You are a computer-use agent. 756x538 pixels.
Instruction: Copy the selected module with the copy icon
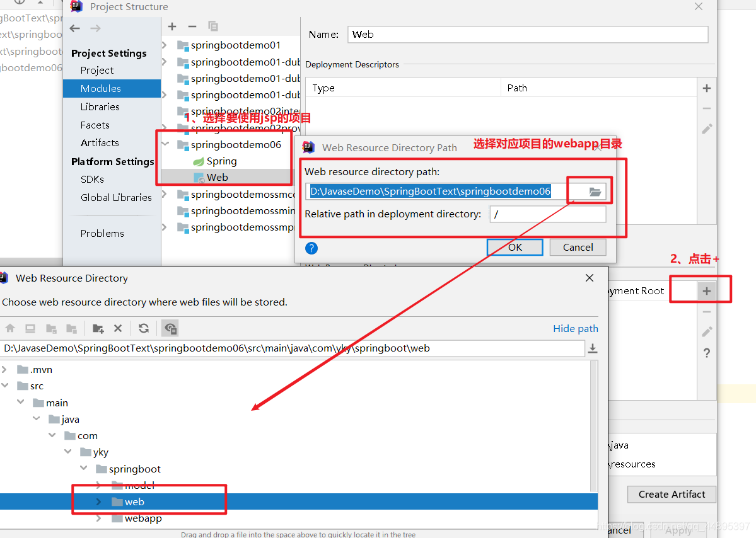click(213, 26)
